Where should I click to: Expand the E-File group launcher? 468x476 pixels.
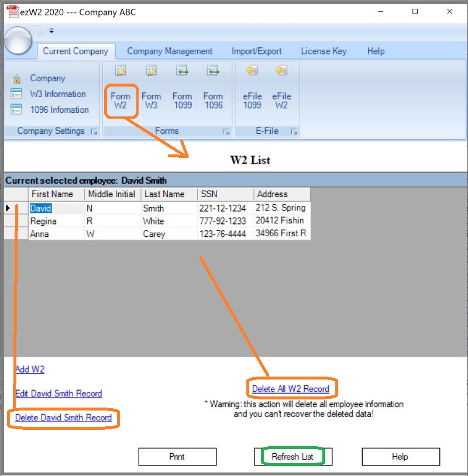294,132
